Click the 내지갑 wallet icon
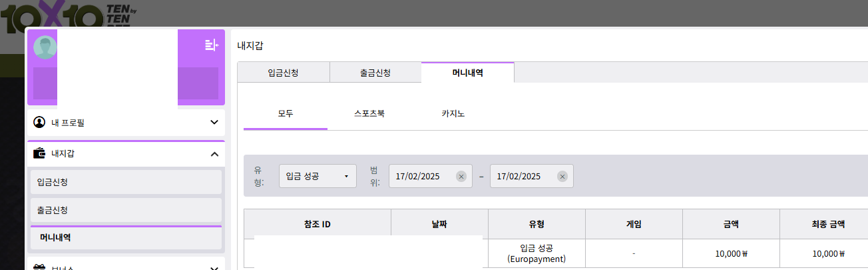The width and height of the screenshot is (868, 270). point(39,154)
